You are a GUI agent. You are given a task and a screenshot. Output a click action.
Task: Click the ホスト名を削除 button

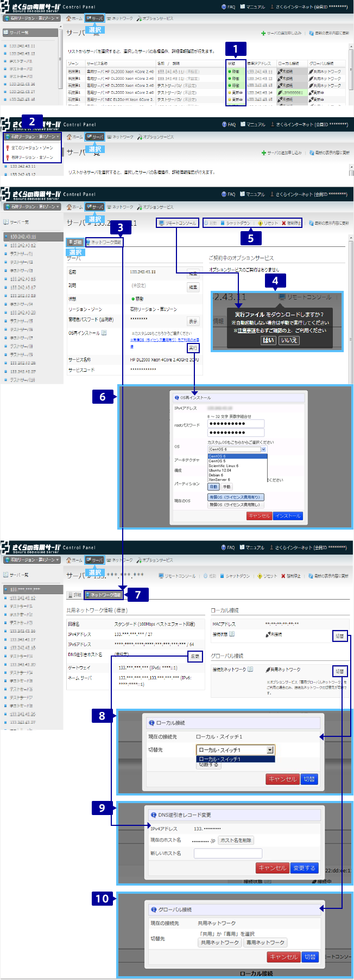pyautogui.click(x=236, y=841)
